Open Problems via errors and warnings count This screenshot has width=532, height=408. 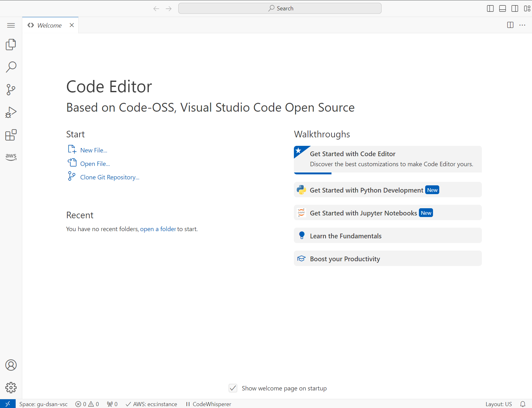pos(87,404)
